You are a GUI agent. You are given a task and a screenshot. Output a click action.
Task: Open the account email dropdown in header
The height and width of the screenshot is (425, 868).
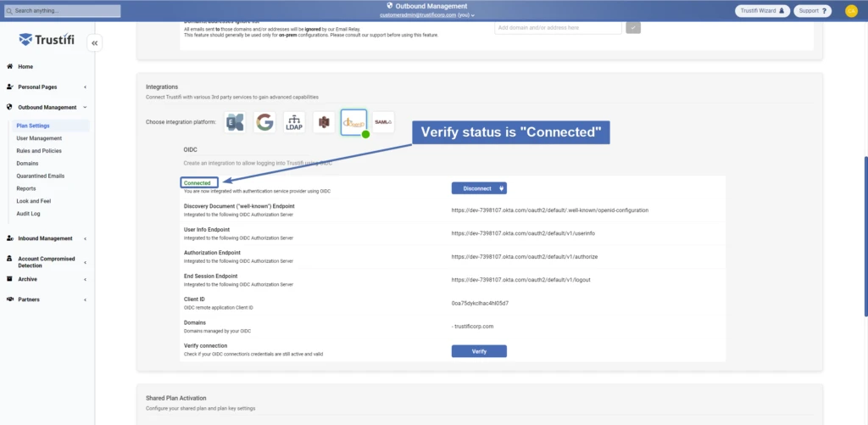427,15
